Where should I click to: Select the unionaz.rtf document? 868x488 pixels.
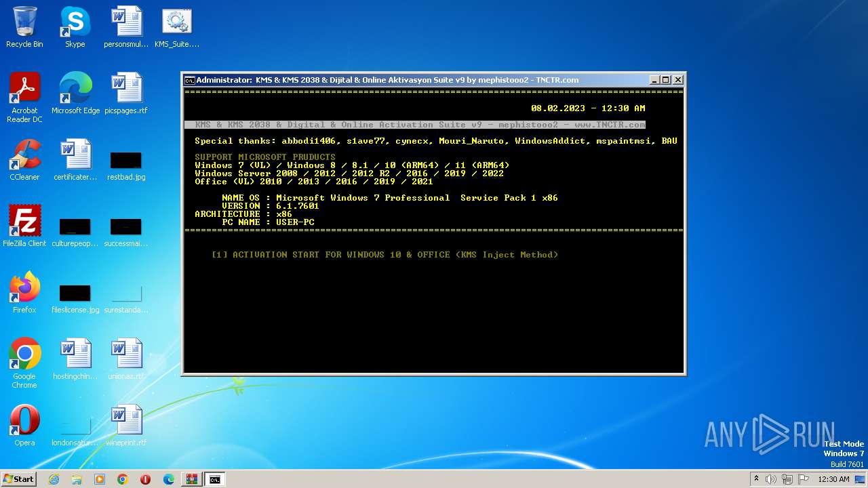tap(126, 359)
